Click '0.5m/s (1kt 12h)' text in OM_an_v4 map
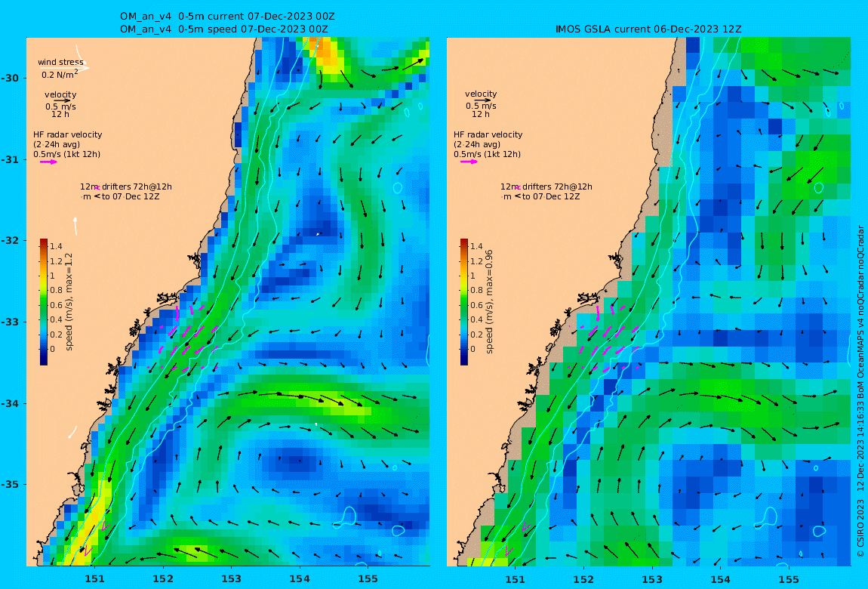The height and width of the screenshot is (589, 868). 67,155
